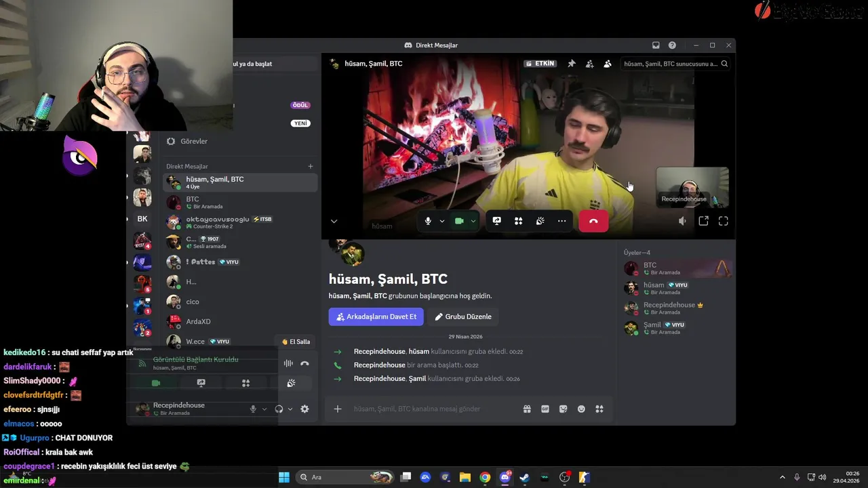Screen dimensions: 868x488
Task: Open Windows Start menu
Action: [284, 477]
